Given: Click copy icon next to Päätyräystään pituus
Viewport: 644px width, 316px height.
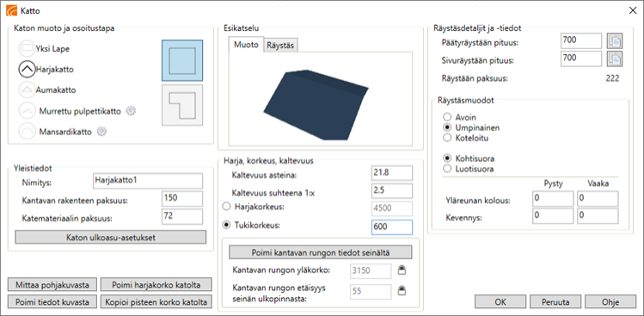Looking at the screenshot, I should point(615,41).
